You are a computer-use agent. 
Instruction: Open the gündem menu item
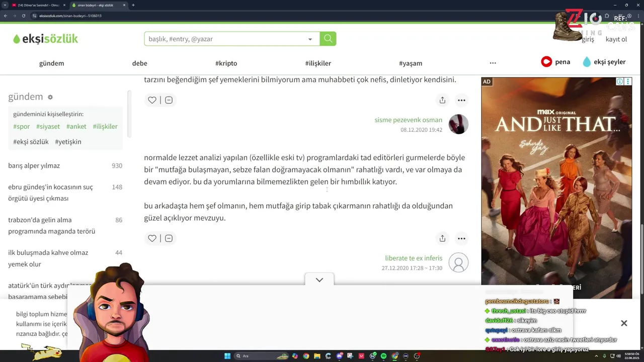[52, 63]
